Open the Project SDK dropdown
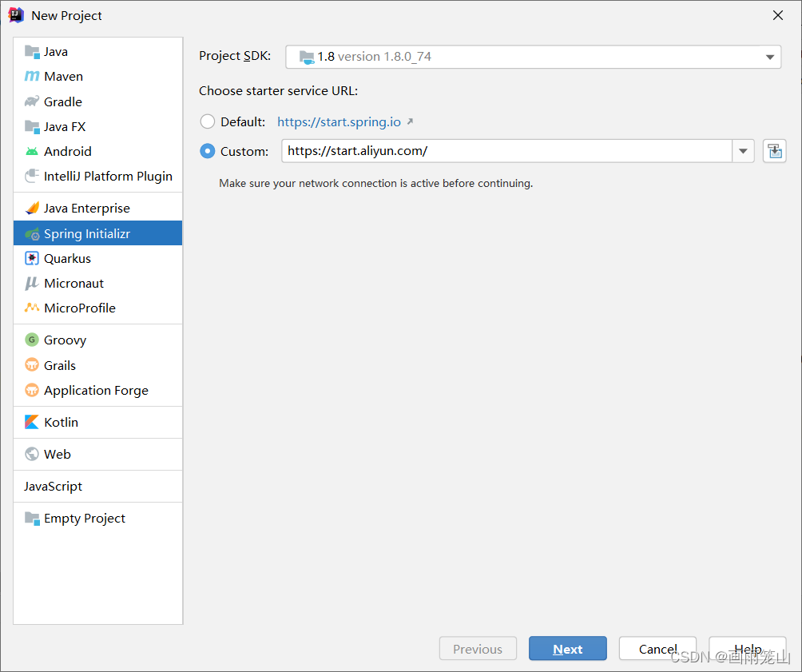Screen dimensions: 802x672 click(533, 57)
